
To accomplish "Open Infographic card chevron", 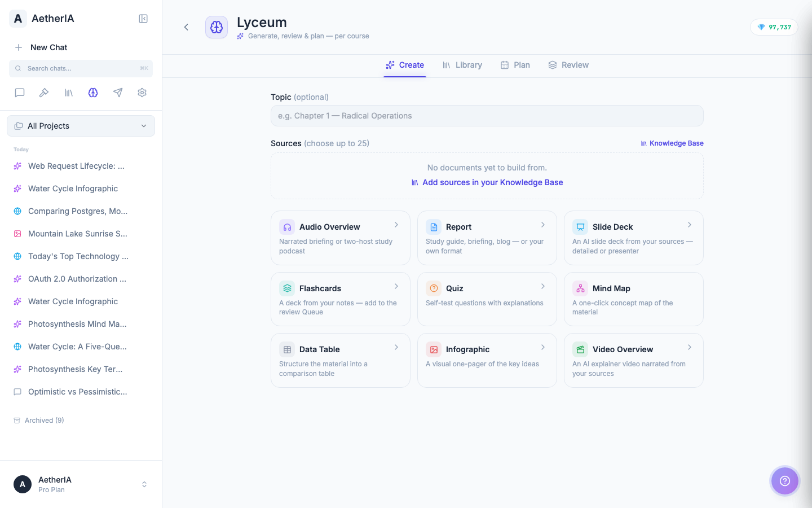I will pos(543,347).
